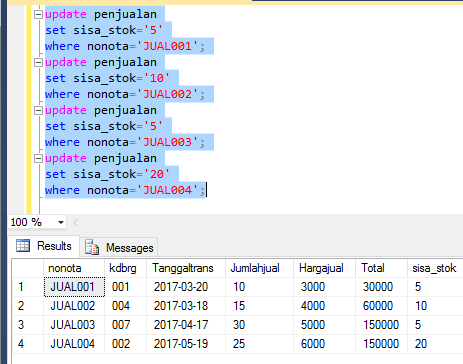Collapse the update block for JUAL002
Screen dimensions: 463x364
pos(39,62)
